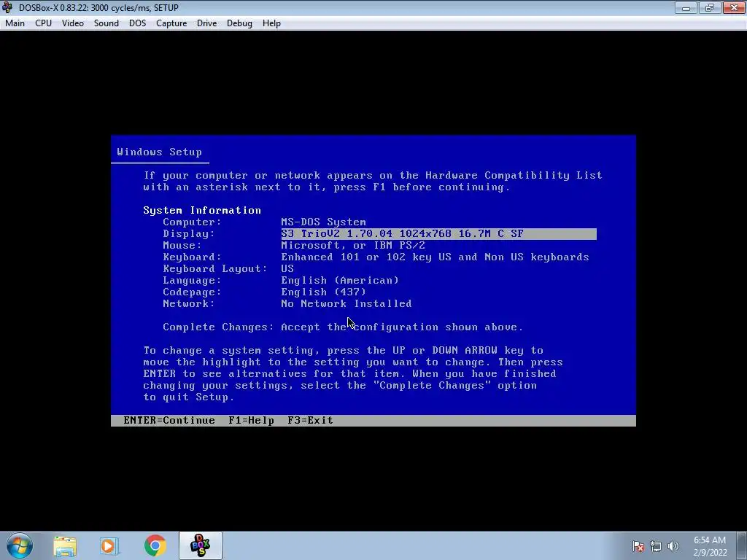Minimize the DOSBox-X window
This screenshot has width=747, height=560.
[686, 7]
